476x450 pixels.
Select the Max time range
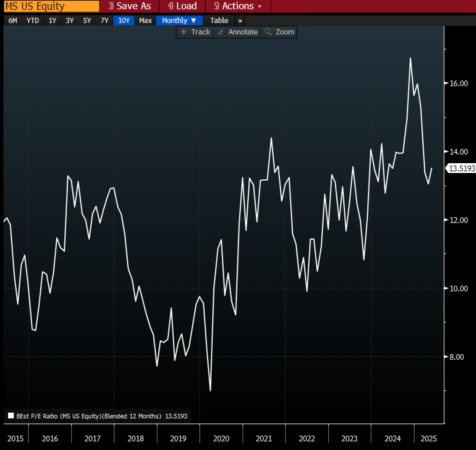pyautogui.click(x=145, y=20)
